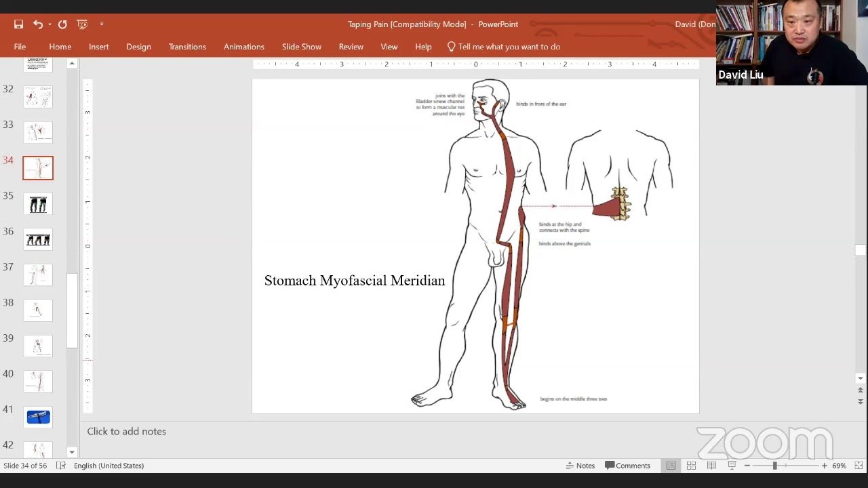Screen dimensions: 868x488
Task: Start slideshow from beginning icon
Action: click(x=83, y=24)
